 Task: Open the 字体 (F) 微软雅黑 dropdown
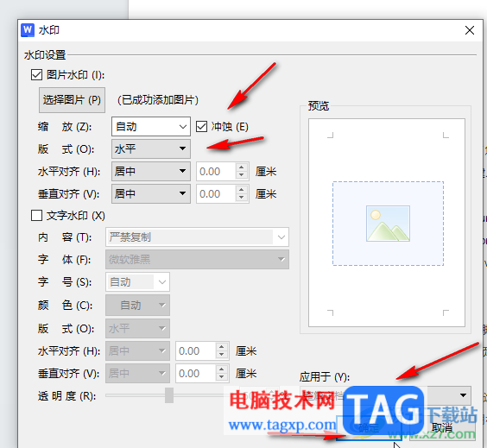point(197,259)
